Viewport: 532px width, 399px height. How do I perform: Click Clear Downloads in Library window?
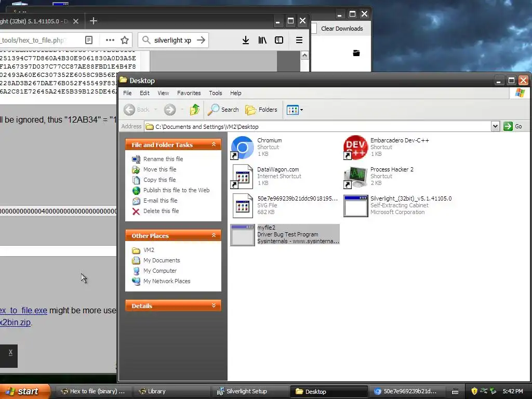pos(342,29)
